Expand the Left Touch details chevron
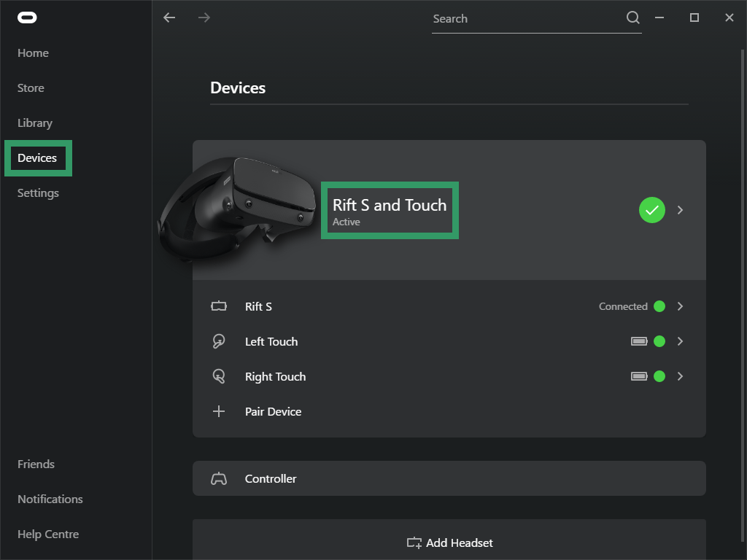Viewport: 747px width, 560px height. coord(680,341)
